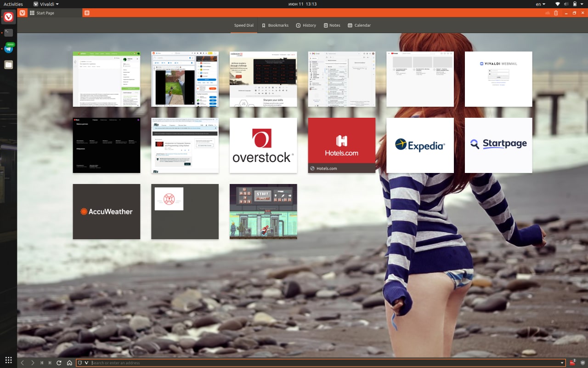Open the Introduction to Computer Science course dial
Image resolution: width=588 pixels, height=368 pixels.
185,145
